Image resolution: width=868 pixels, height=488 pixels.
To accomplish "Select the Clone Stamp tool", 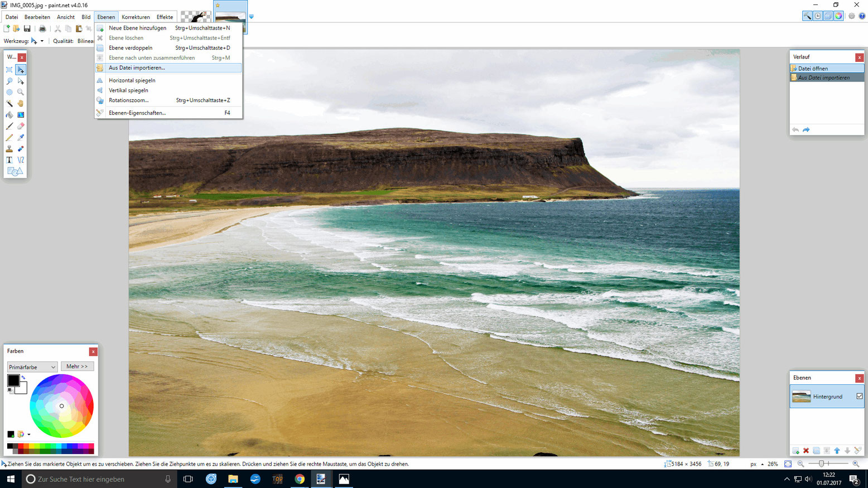I will 9,149.
